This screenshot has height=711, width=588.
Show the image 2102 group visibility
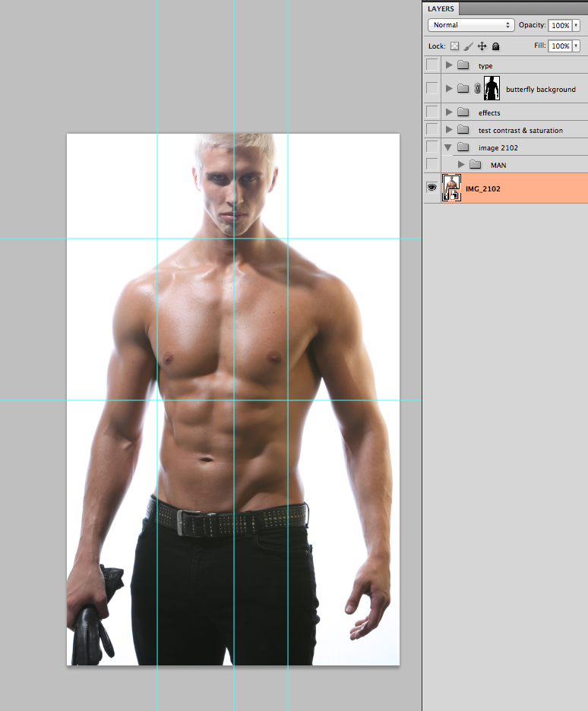432,147
